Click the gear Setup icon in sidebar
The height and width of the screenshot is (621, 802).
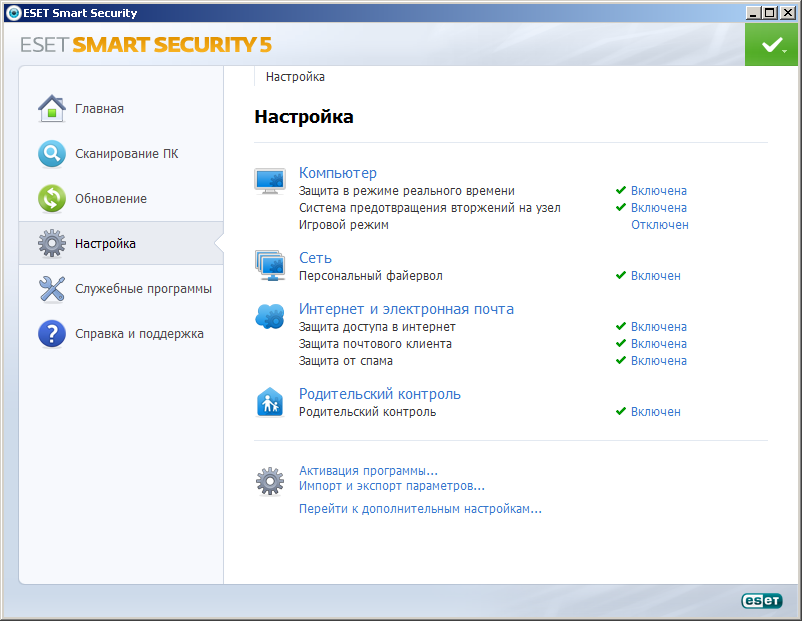(52, 243)
